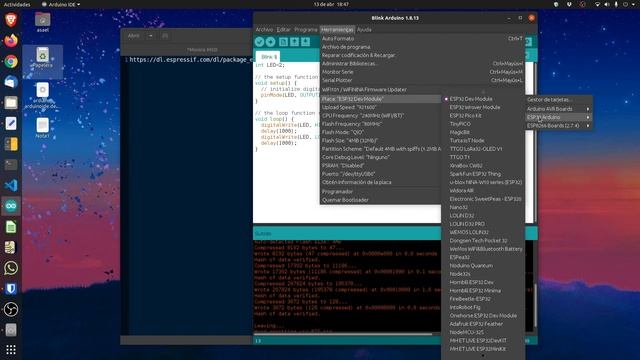Open the Files manager dock icon
Viewport: 640px width, 360px height.
[x=11, y=102]
